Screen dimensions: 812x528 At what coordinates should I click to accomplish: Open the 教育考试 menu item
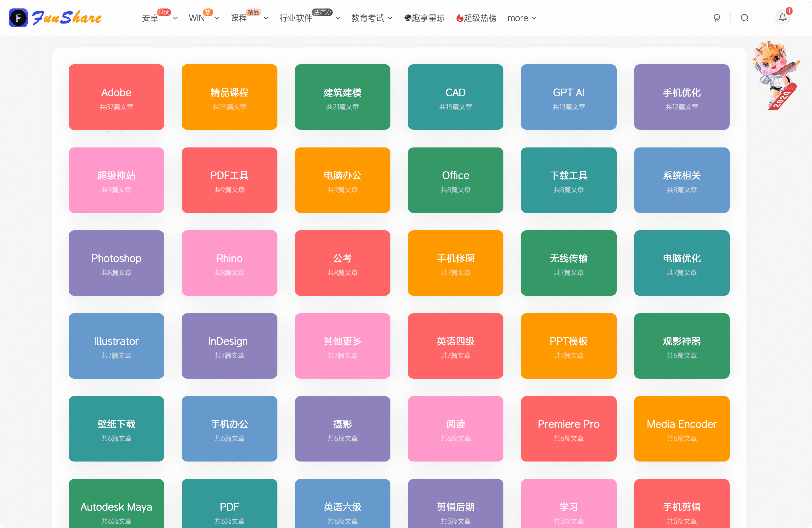368,18
